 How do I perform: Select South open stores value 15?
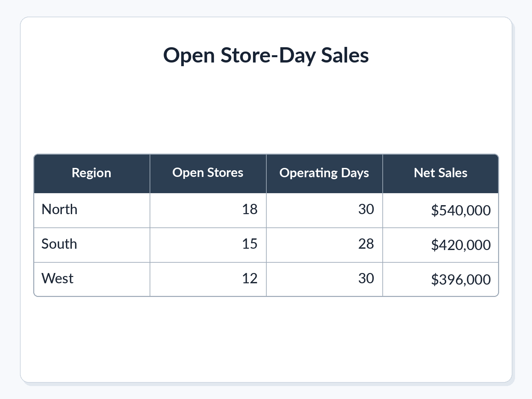208,245
